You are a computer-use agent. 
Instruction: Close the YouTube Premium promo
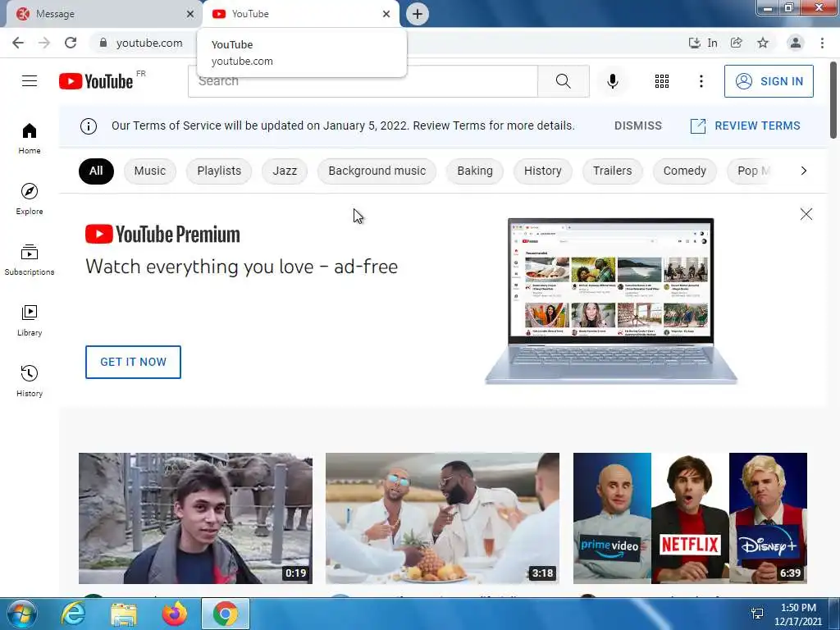(806, 214)
